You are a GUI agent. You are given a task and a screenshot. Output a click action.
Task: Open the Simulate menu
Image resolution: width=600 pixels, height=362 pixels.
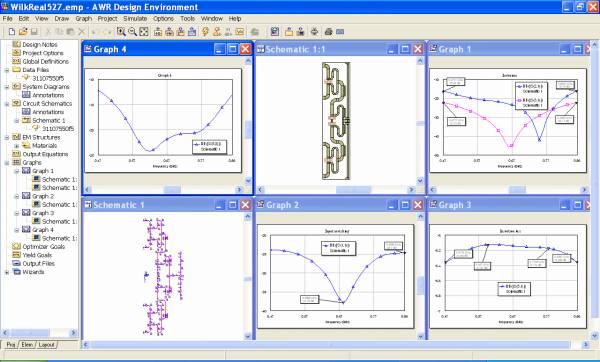[135, 18]
